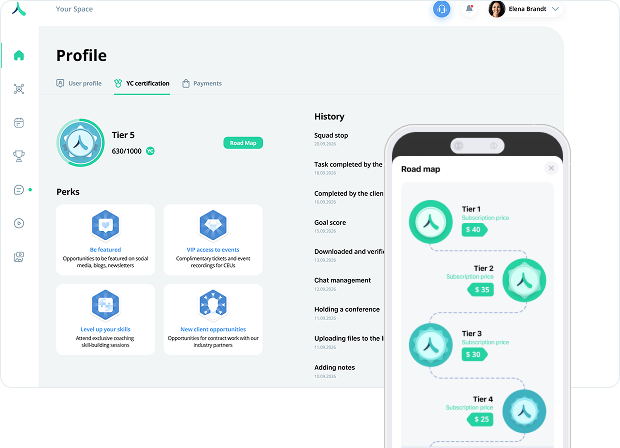Select the Goal score history entry
Viewport: 620px width, 448px height.
(x=330, y=226)
